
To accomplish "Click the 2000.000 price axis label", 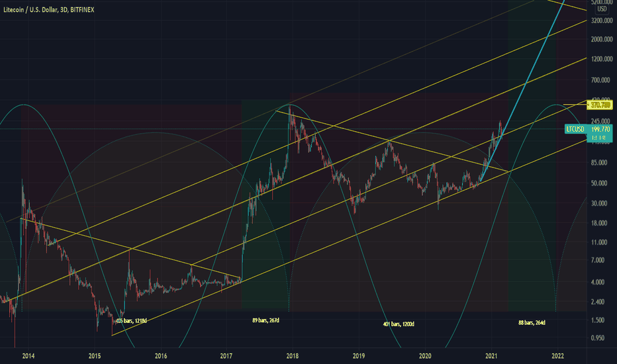I will (x=602, y=39).
